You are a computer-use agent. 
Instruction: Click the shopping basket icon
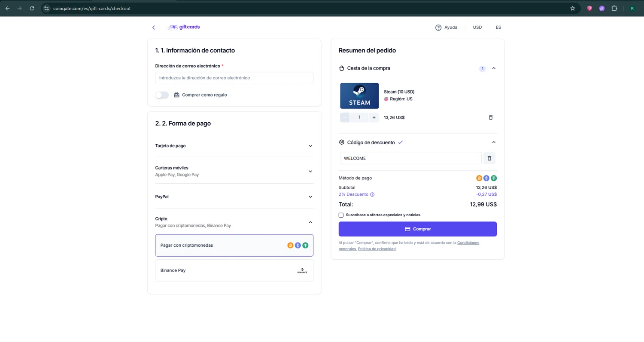342,68
